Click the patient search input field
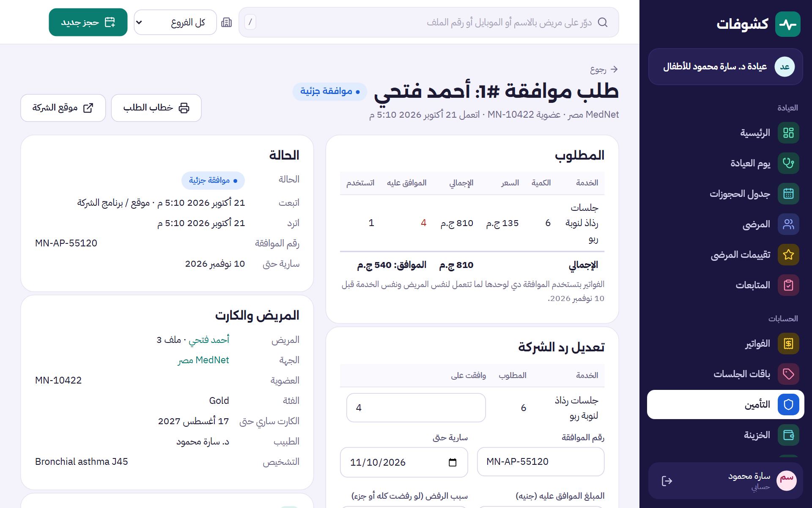Screen dimensions: 812x508 (x=429, y=22)
